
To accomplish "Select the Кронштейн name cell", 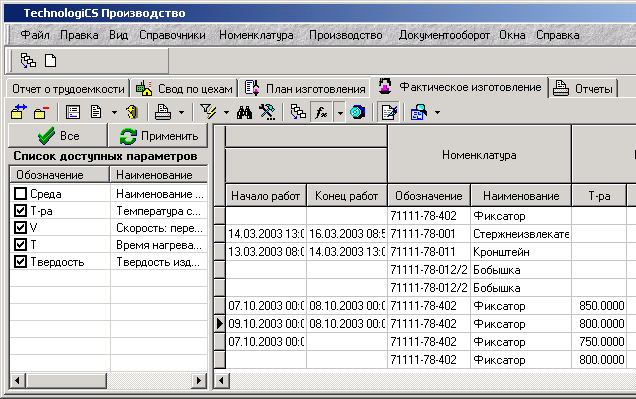I will pyautogui.click(x=521, y=252).
